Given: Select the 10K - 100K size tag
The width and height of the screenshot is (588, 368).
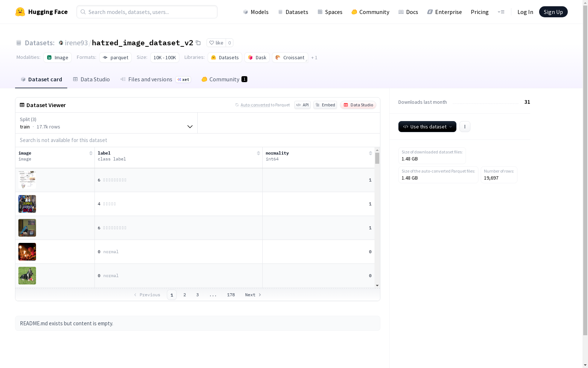Looking at the screenshot, I should click(x=165, y=57).
